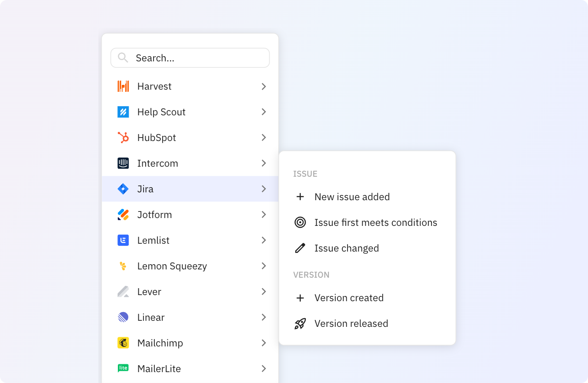The height and width of the screenshot is (383, 588).
Task: Click rocket icon beside Version released
Action: [x=300, y=323]
